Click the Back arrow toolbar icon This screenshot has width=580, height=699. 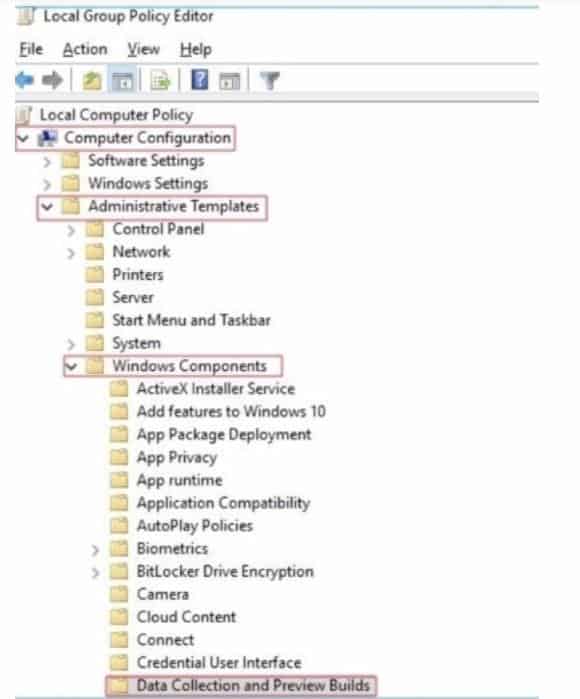coord(25,80)
